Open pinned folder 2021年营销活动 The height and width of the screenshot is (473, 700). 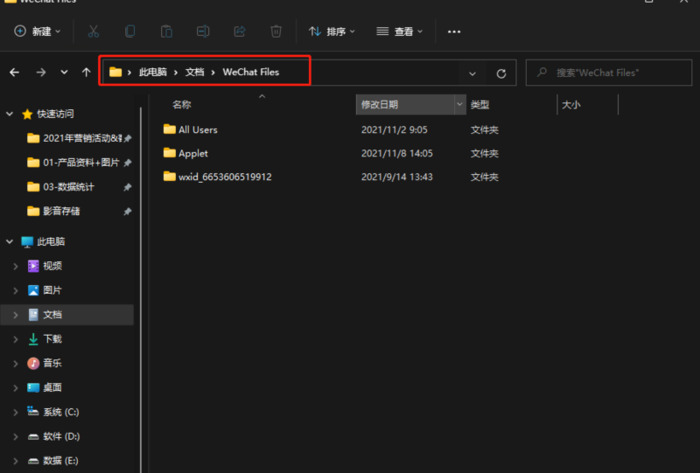(x=74, y=138)
